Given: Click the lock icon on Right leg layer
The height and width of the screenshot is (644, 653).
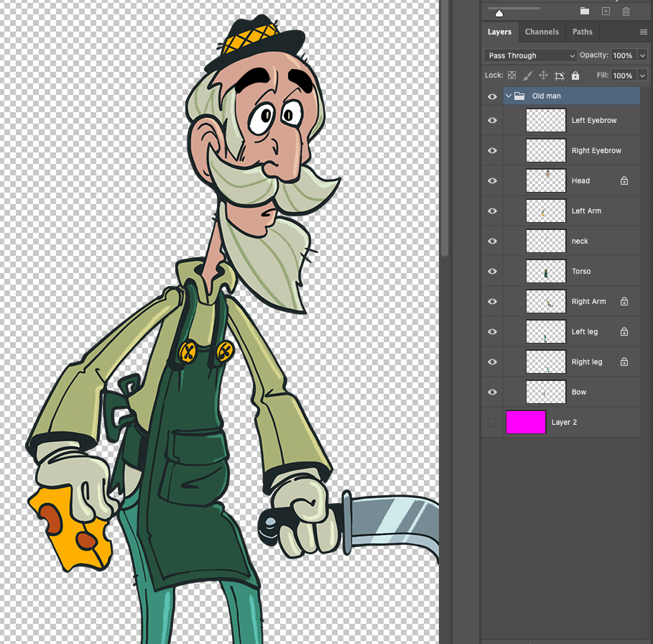Looking at the screenshot, I should pyautogui.click(x=624, y=362).
